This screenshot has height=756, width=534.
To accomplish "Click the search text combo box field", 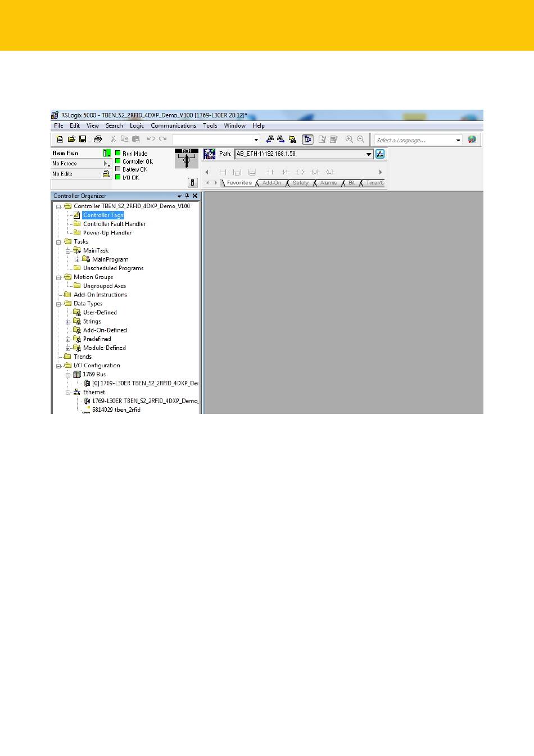I will (212, 139).
